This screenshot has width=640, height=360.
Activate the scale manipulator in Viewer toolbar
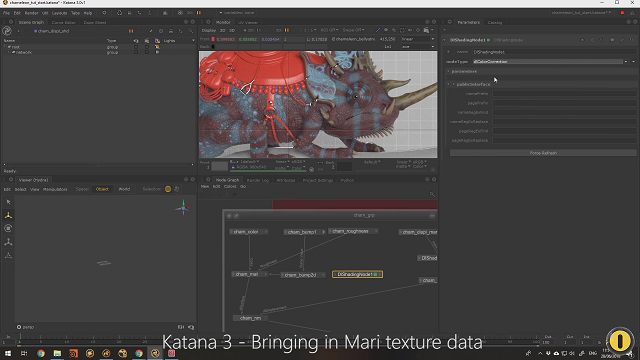tap(8, 242)
